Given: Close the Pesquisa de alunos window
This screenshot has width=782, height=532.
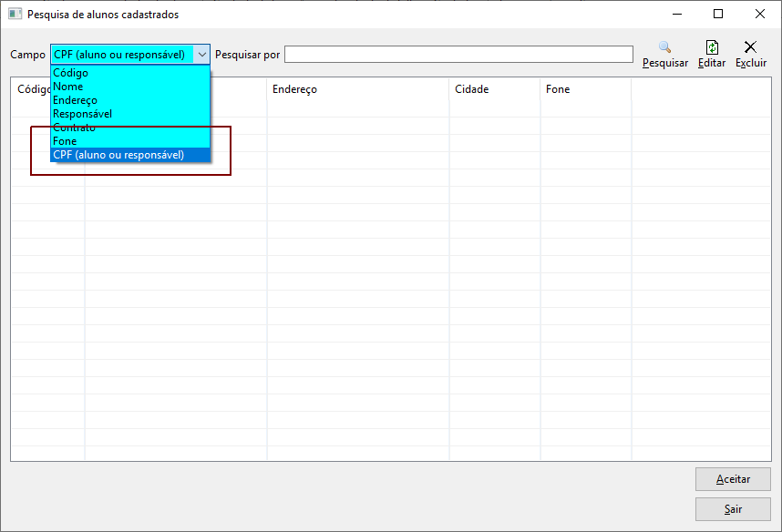Looking at the screenshot, I should point(759,14).
